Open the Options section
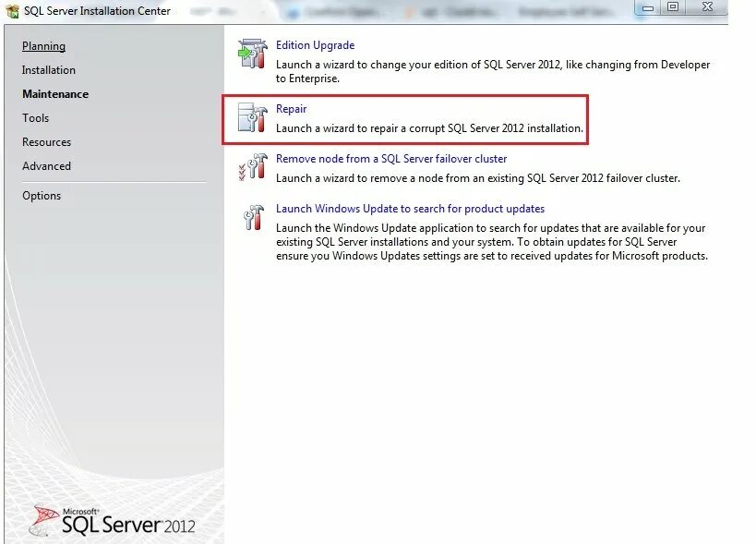This screenshot has width=756, height=544. (42, 196)
